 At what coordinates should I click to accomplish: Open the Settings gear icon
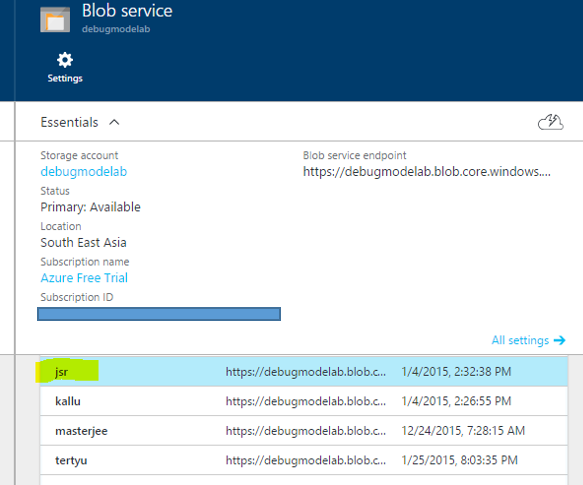(65, 60)
